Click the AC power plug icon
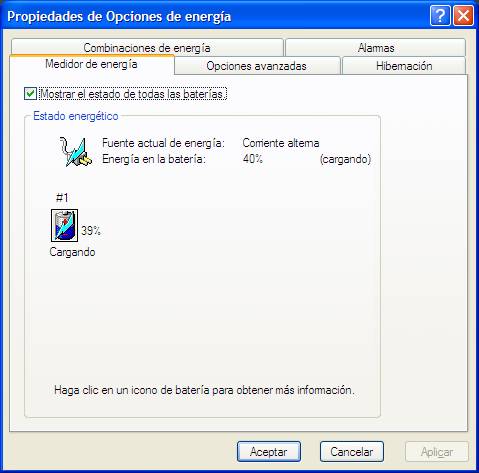This screenshot has height=473, width=479. 75,152
